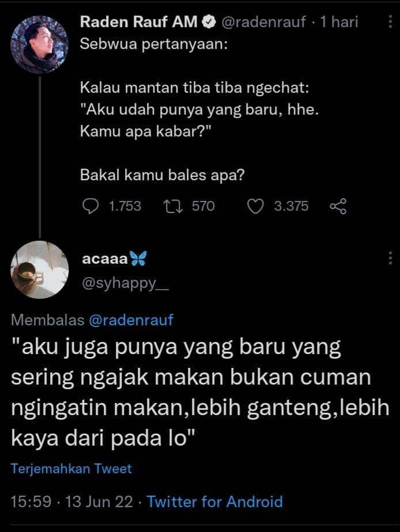Click Terjemahkan Tweet to translate

pyautogui.click(x=71, y=469)
